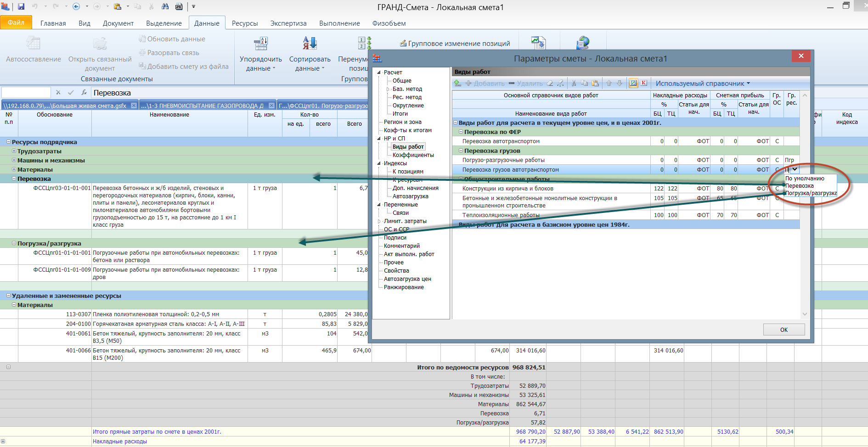868x447 pixels.
Task: Go back with the blue Back arrow
Action: tap(76, 6)
